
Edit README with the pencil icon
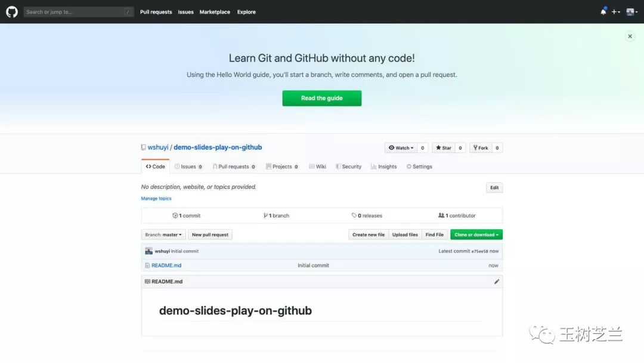point(497,282)
